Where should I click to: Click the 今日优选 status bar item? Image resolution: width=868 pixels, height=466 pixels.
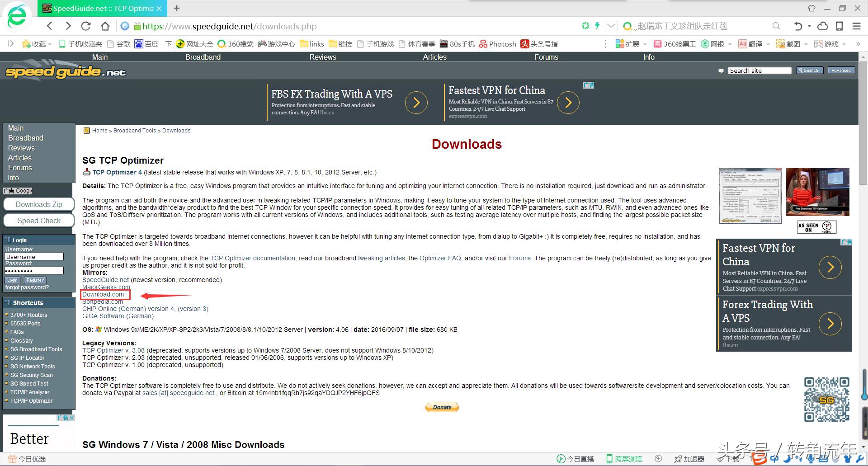click(27, 459)
